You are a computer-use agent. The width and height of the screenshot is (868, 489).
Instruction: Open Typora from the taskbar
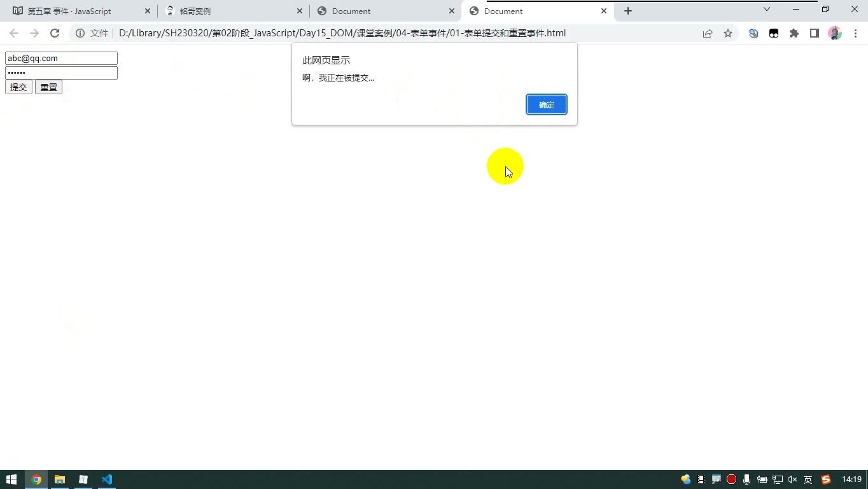[x=83, y=479]
